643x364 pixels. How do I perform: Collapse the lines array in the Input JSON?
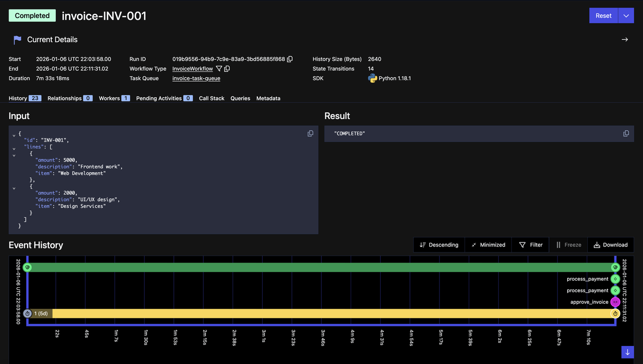click(14, 147)
